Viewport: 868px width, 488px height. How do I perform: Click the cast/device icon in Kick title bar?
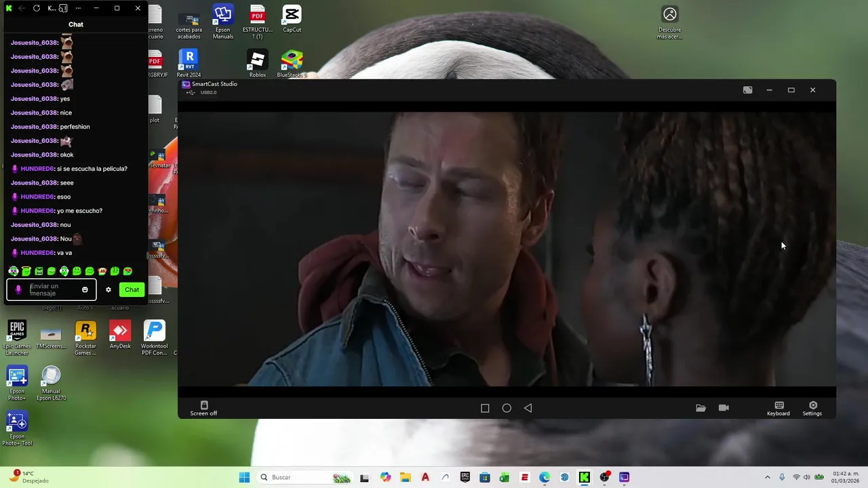pos(63,8)
